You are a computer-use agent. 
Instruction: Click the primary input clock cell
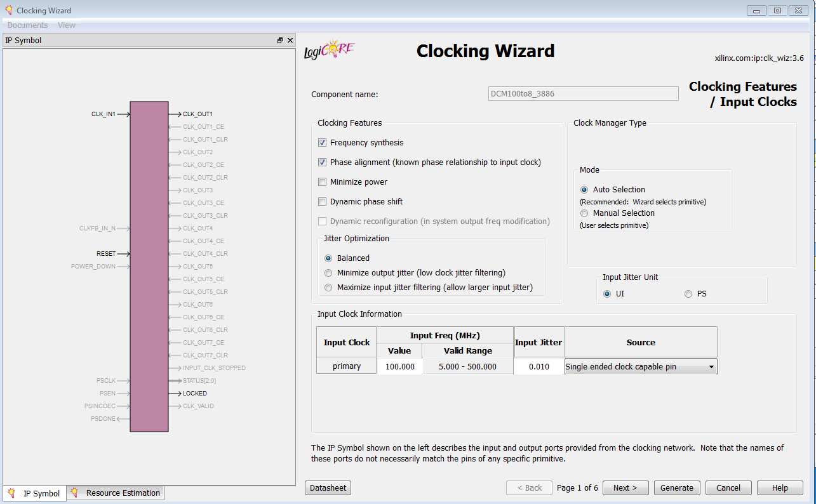[x=347, y=366]
